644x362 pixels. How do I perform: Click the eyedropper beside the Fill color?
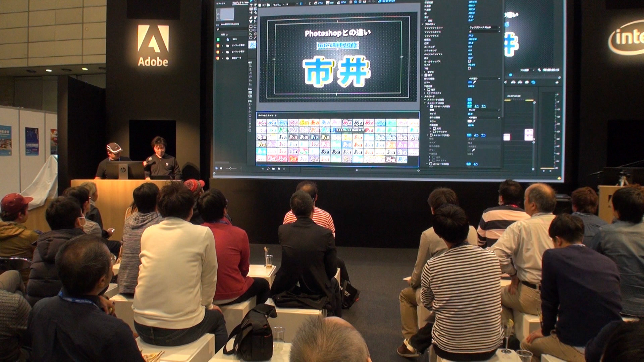click(474, 82)
